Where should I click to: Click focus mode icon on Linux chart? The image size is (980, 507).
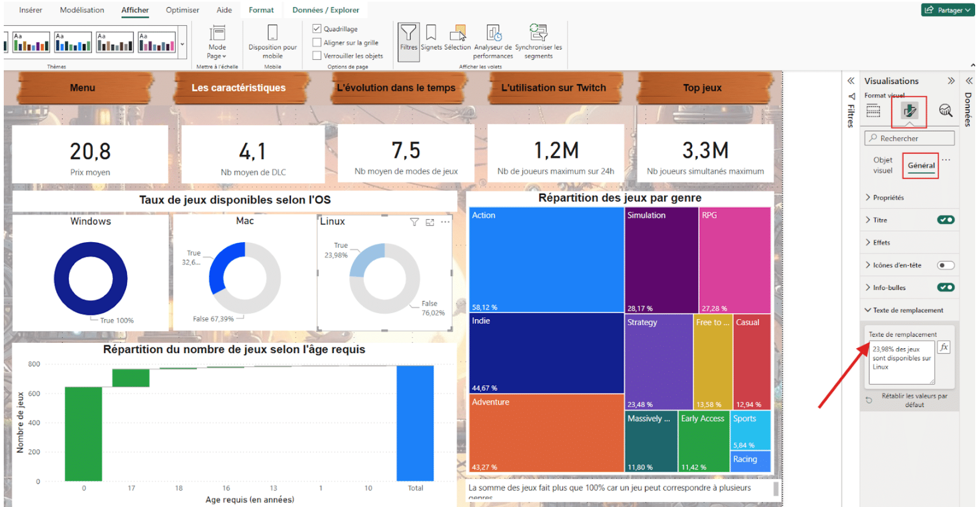pyautogui.click(x=430, y=222)
